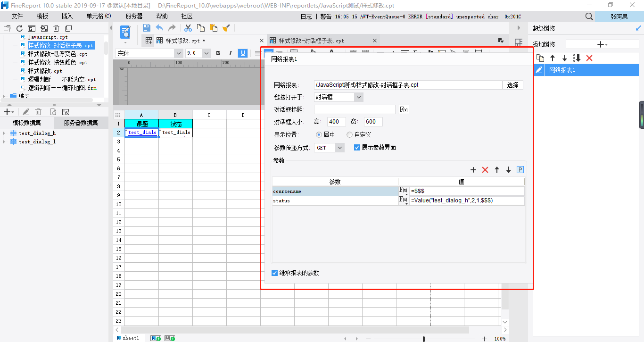Click the undo arrow icon
The image size is (644, 342).
pyautogui.click(x=160, y=28)
